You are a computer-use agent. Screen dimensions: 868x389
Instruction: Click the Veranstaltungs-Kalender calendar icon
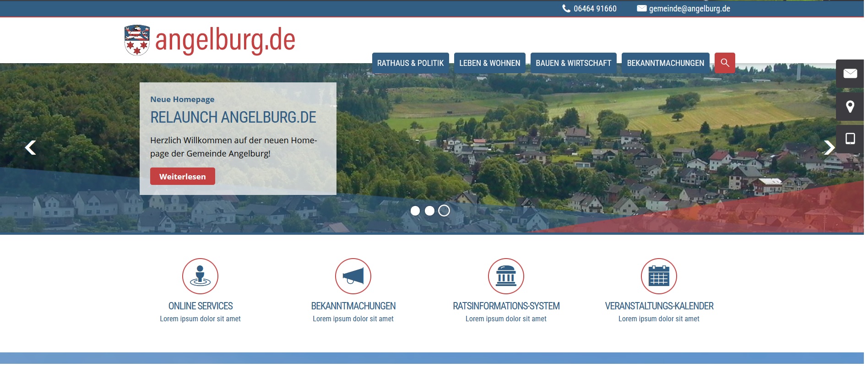[659, 276]
